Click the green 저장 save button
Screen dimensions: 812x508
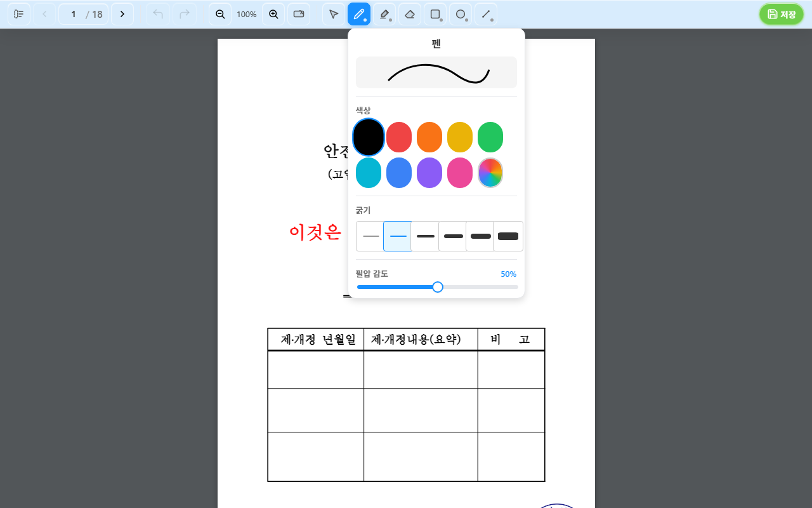(782, 14)
